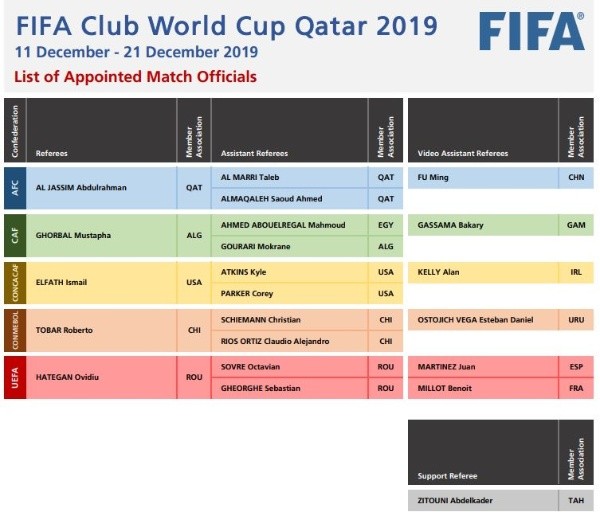Select video assistant referee FU Ming
The width and height of the screenshot is (600, 512).
[433, 176]
